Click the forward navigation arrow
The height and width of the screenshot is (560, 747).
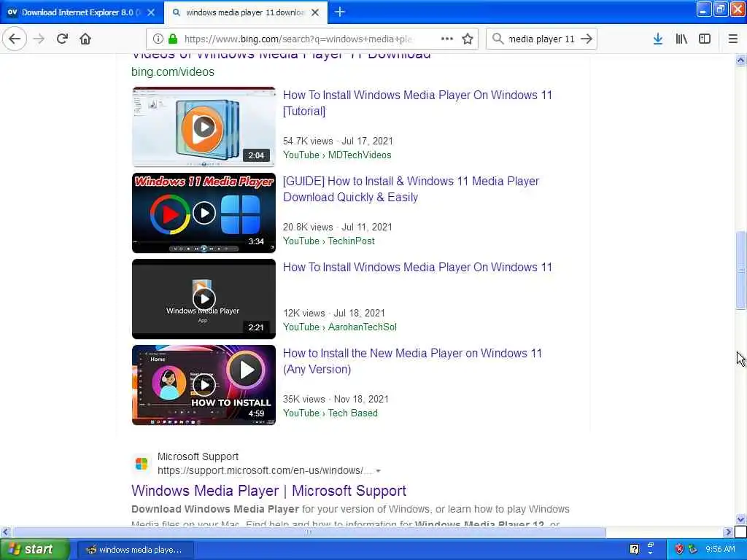point(39,39)
